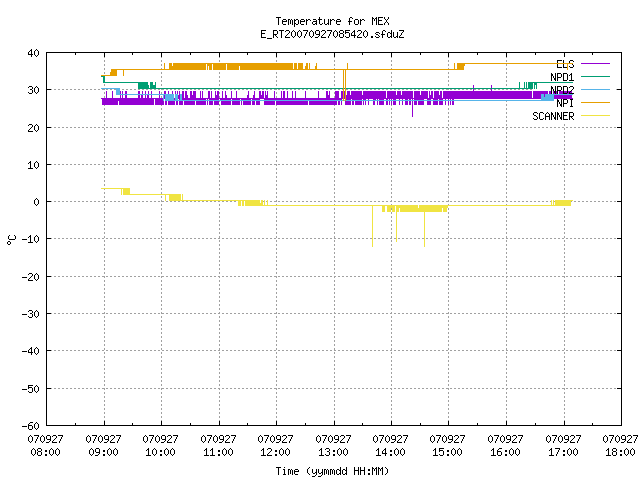The height and width of the screenshot is (480, 640).
Task: Click the y-axis label -50
Action: point(31,389)
